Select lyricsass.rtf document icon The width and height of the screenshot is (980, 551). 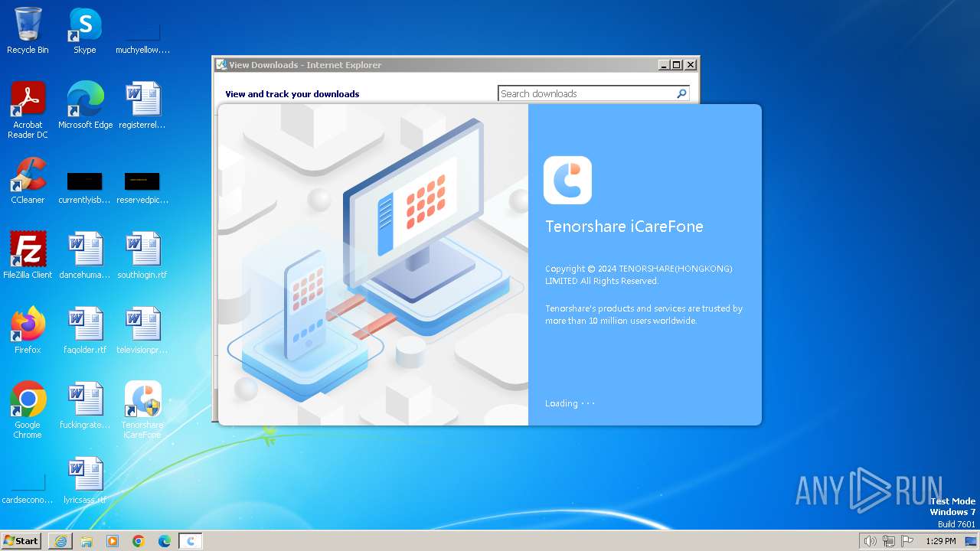(85, 481)
